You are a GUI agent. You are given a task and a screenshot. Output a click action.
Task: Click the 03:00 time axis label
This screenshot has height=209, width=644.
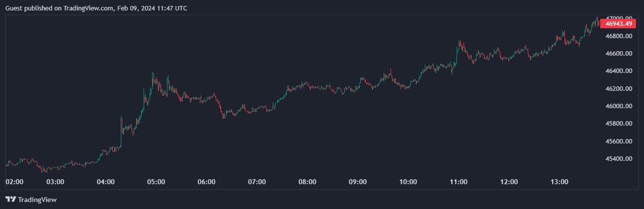coord(55,182)
